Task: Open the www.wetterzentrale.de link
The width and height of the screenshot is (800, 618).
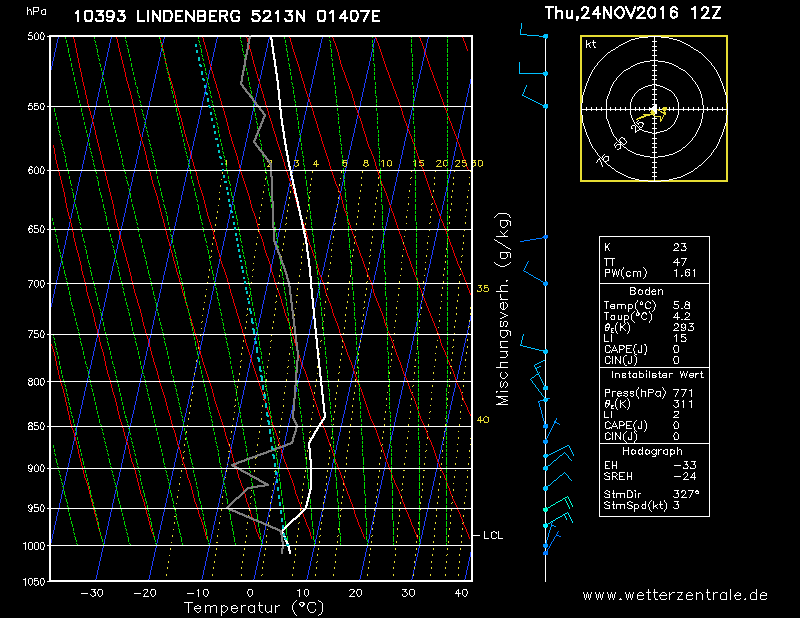Action: [675, 595]
